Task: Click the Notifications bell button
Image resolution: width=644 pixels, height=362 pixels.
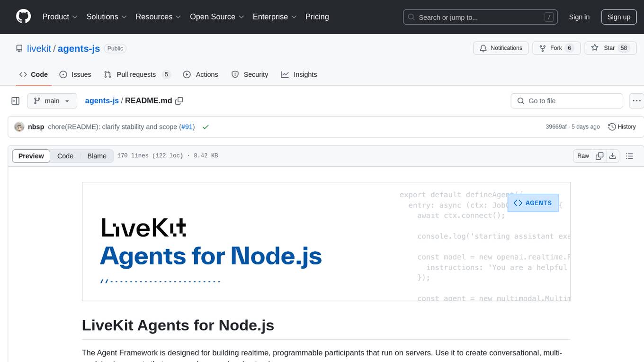Action: coord(501,48)
